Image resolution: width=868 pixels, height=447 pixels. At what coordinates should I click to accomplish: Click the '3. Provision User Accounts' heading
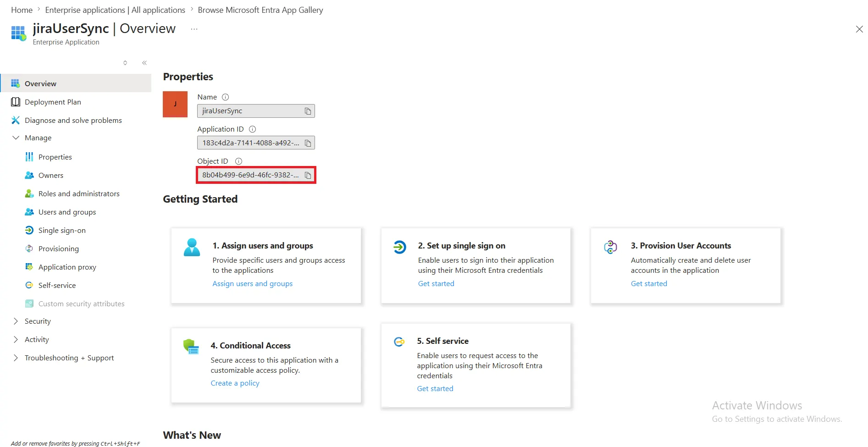click(x=681, y=246)
